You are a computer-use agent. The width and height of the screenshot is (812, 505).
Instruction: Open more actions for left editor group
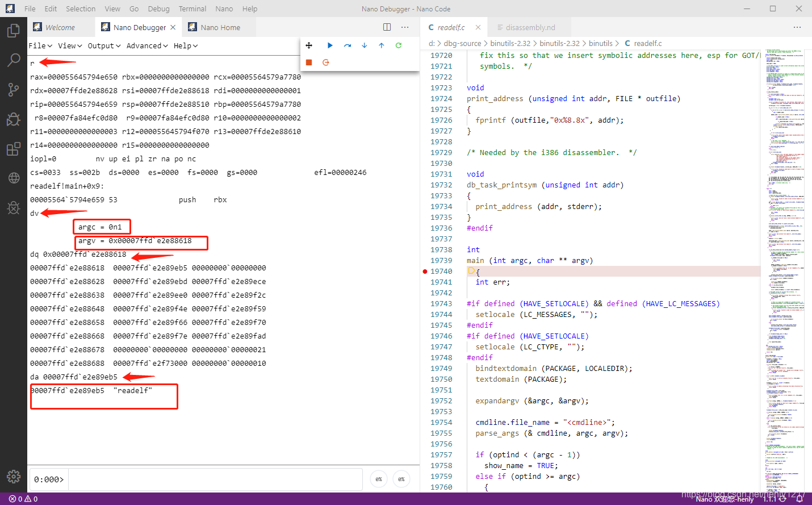405,27
